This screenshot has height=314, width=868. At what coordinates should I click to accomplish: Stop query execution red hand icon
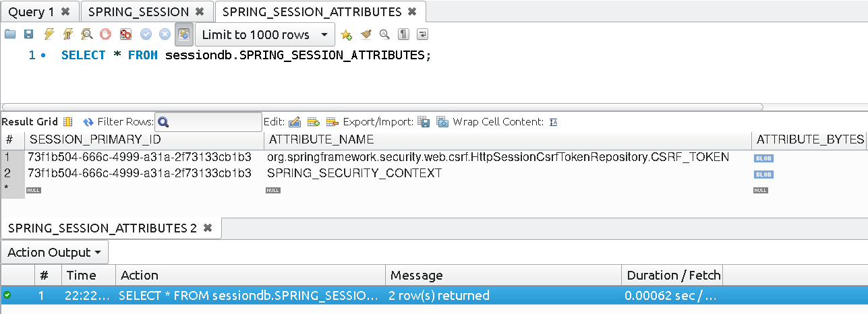106,34
